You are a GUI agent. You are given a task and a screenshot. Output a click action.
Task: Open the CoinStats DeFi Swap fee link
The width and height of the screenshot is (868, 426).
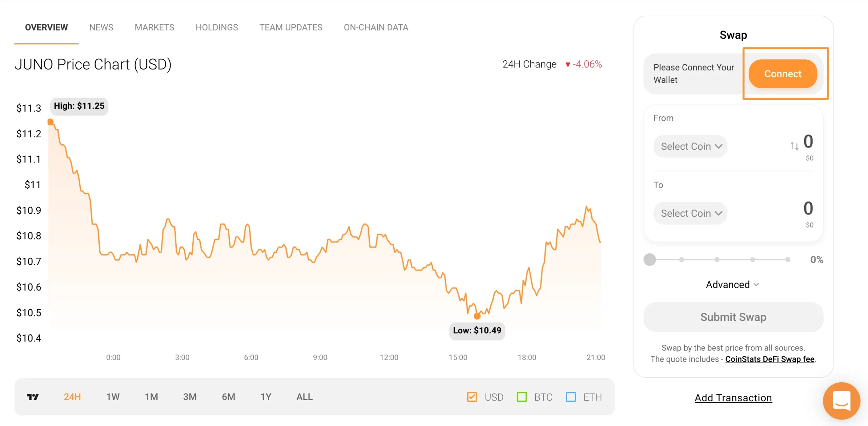click(x=770, y=359)
